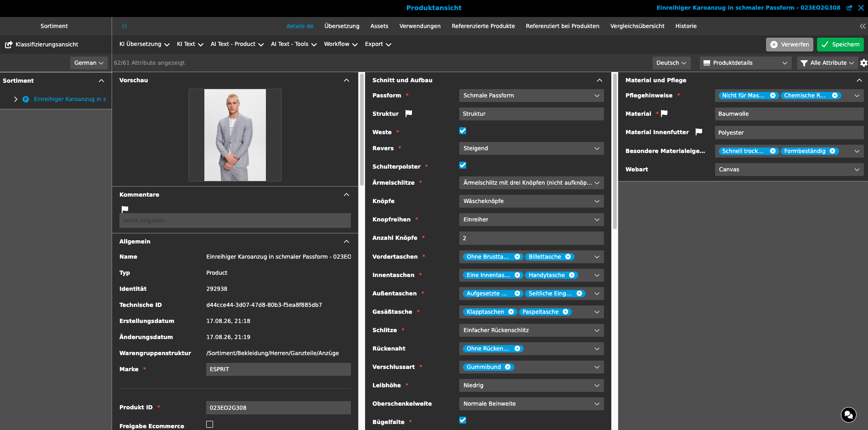Switch to the Übersetzung tab
Image resolution: width=868 pixels, height=430 pixels.
click(342, 26)
